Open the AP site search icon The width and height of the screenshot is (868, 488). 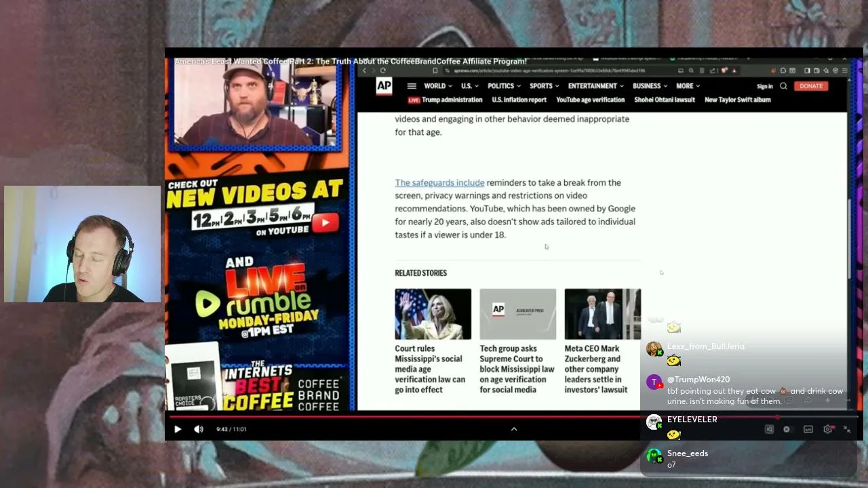pyautogui.click(x=783, y=86)
